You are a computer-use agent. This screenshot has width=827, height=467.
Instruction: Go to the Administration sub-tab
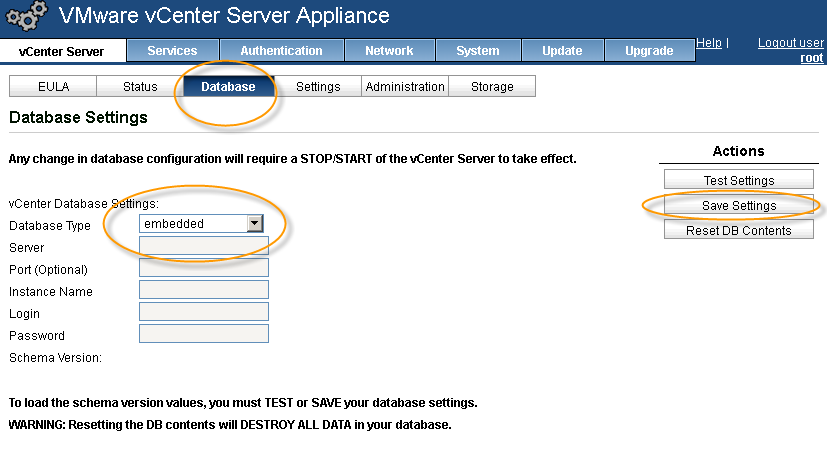click(405, 87)
